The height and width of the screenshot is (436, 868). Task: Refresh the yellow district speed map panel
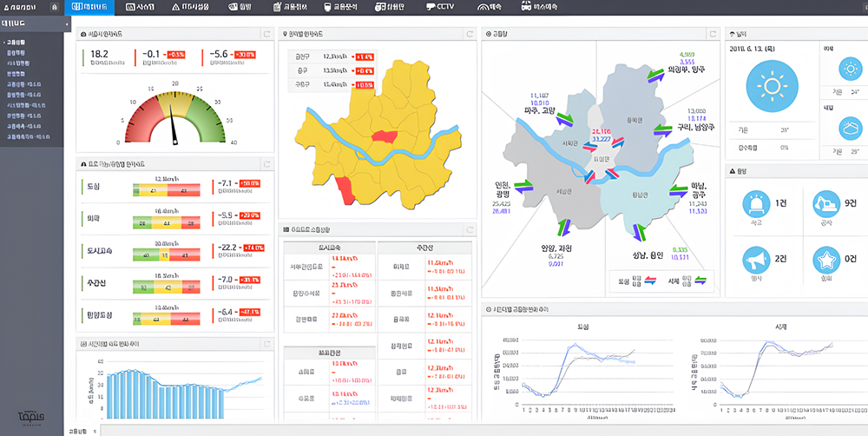(469, 32)
